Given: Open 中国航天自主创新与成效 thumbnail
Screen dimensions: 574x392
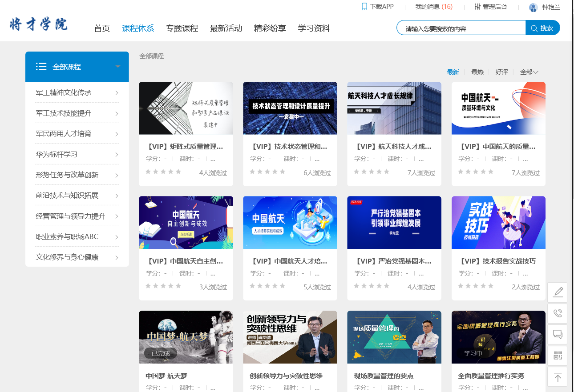Looking at the screenshot, I should 186,223.
